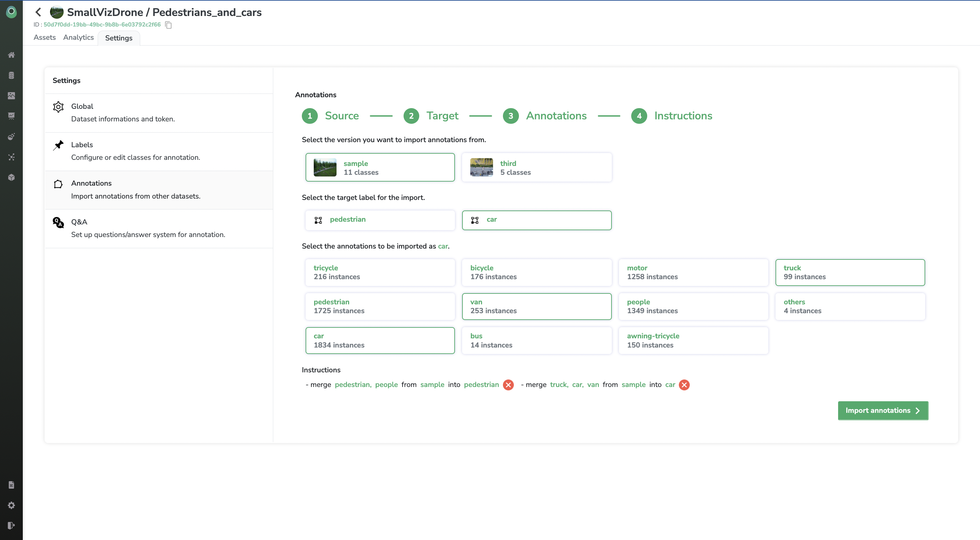The image size is (980, 540).
Task: Jump to step 4 Instructions
Action: (671, 116)
